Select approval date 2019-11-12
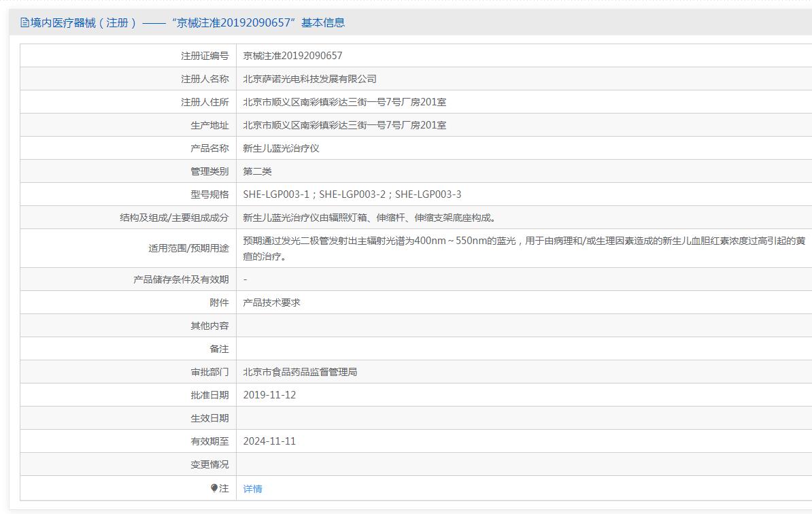The height and width of the screenshot is (514, 812). pyautogui.click(x=269, y=395)
